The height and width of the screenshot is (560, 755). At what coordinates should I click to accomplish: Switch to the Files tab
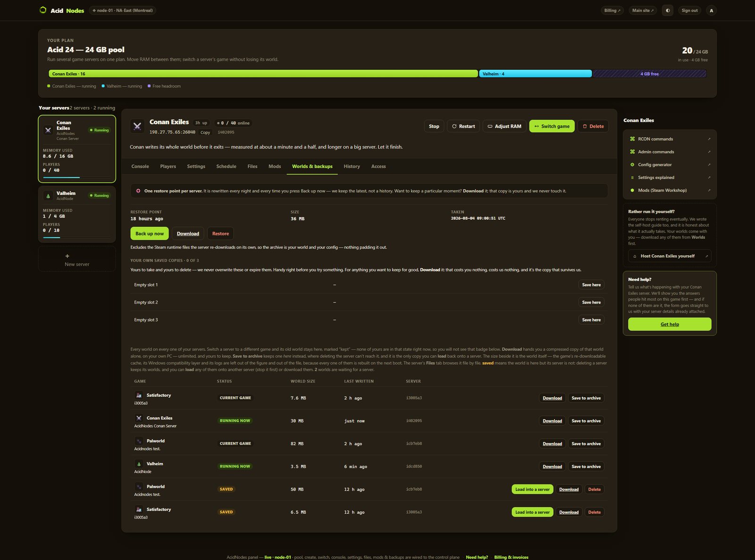(252, 167)
